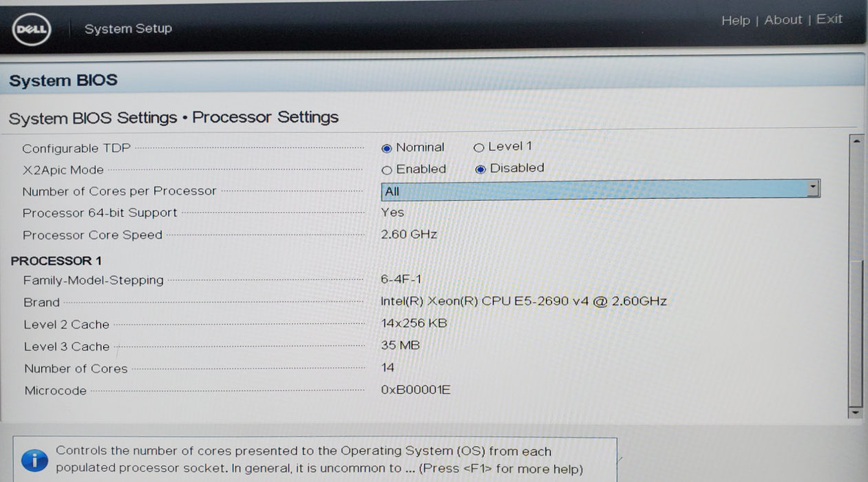868x482 pixels.
Task: Click the PROCESSOR 1 section header
Action: 56,261
